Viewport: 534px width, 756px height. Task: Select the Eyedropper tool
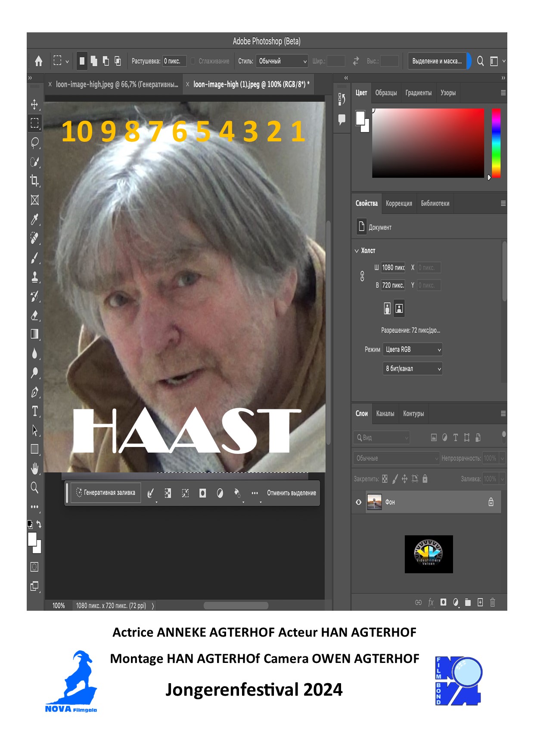[x=34, y=219]
